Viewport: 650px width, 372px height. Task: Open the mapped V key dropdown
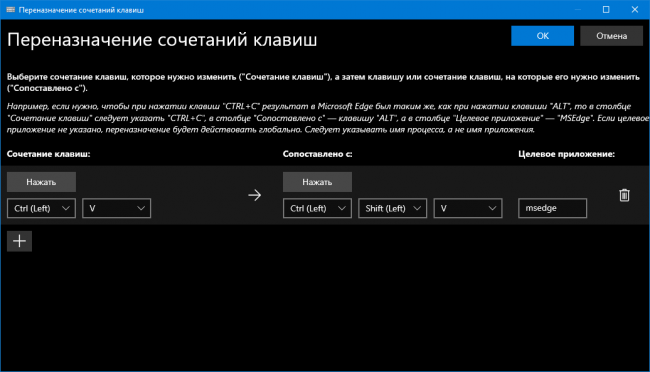click(x=468, y=208)
